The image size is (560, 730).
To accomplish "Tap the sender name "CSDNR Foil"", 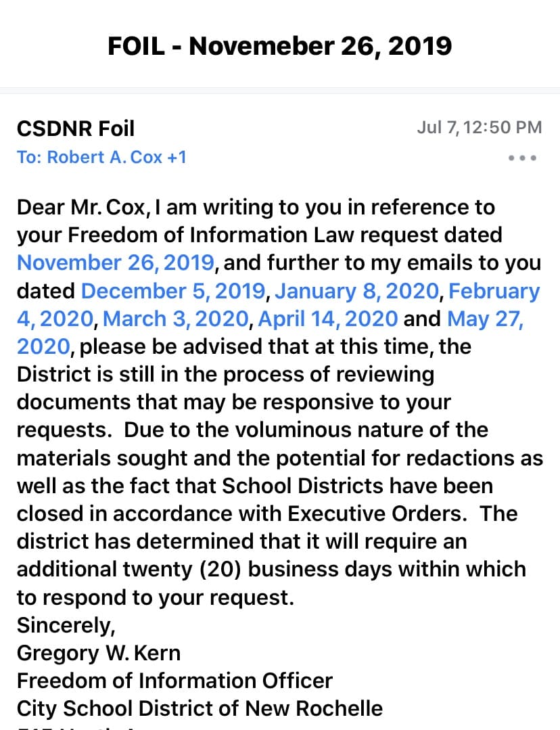I will [x=76, y=128].
